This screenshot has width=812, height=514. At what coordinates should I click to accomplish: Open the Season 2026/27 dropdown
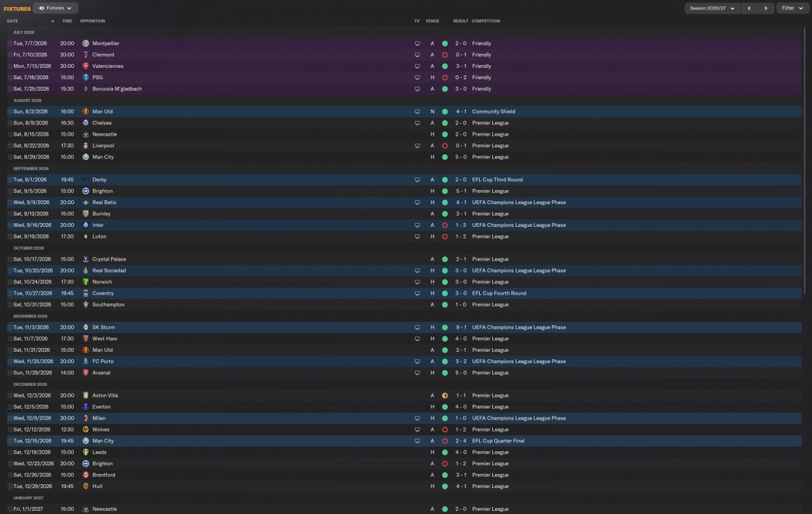pyautogui.click(x=712, y=8)
